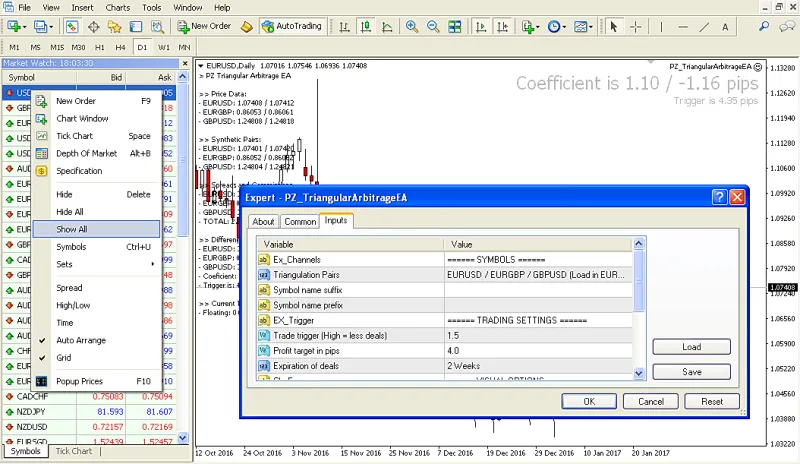Screen dimensions: 800x464
Task: Edit Trade trigger value 1.5
Action: (x=538, y=335)
